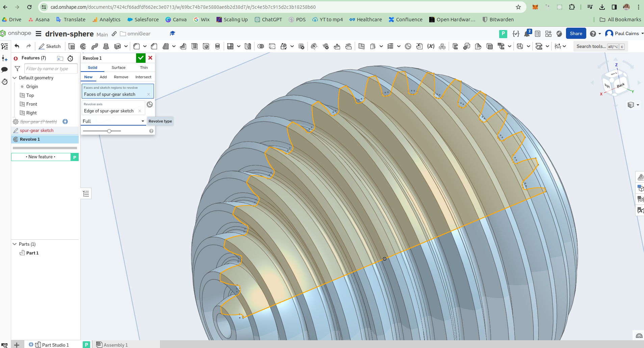Select the Linear pattern tool
This screenshot has width=644, height=348.
(230, 46)
